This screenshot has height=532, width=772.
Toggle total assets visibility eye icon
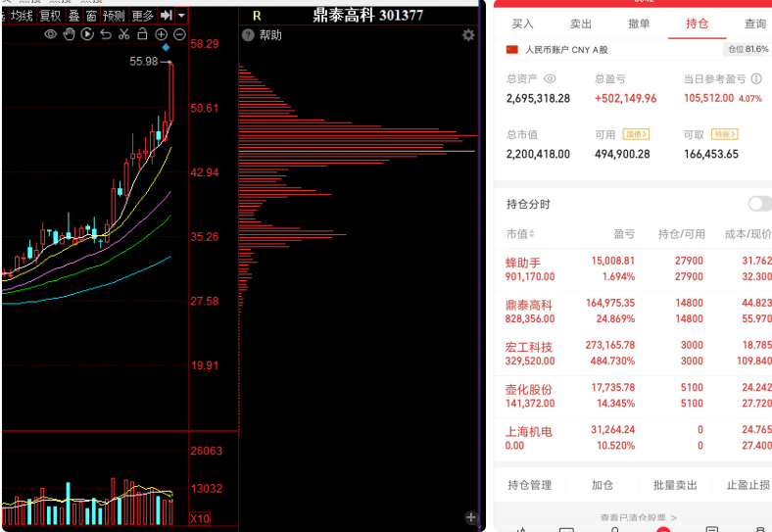point(550,78)
